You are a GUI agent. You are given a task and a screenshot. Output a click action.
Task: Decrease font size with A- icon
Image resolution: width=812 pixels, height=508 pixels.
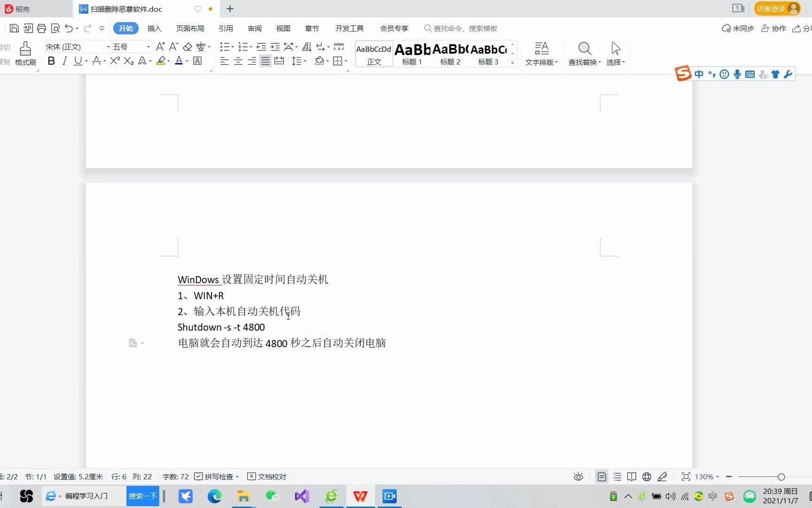coord(173,47)
